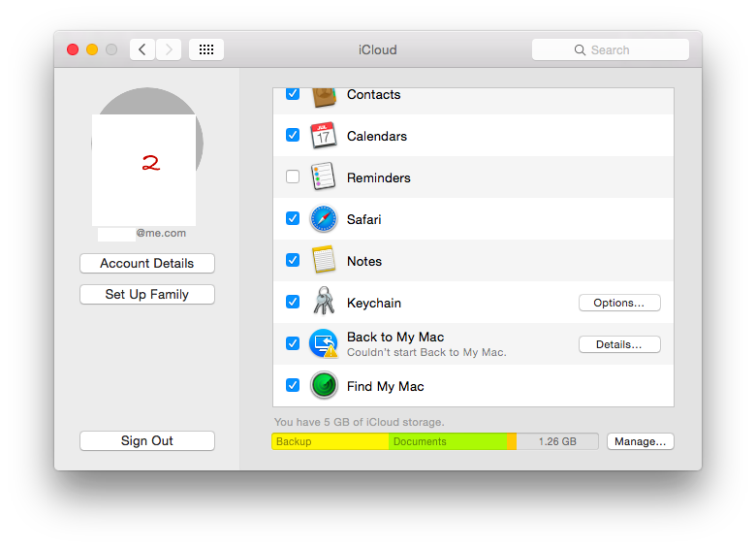Click the Reminders list icon
This screenshot has height=548, width=756.
point(323,177)
